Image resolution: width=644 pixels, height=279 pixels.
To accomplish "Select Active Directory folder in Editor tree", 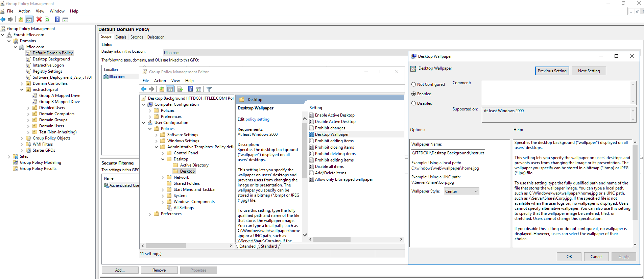I will (x=194, y=165).
